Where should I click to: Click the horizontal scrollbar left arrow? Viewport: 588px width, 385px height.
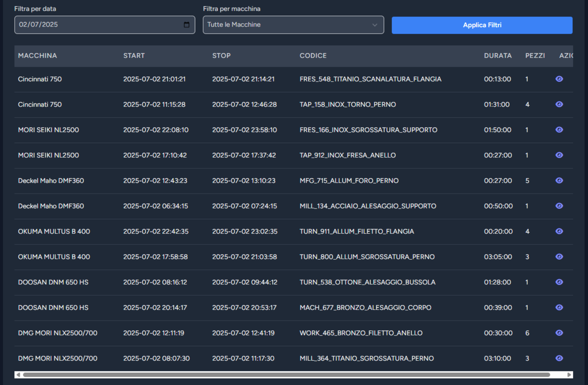click(18, 375)
